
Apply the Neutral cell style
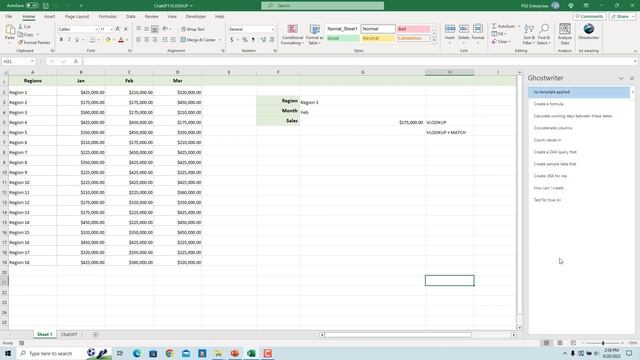[378, 38]
